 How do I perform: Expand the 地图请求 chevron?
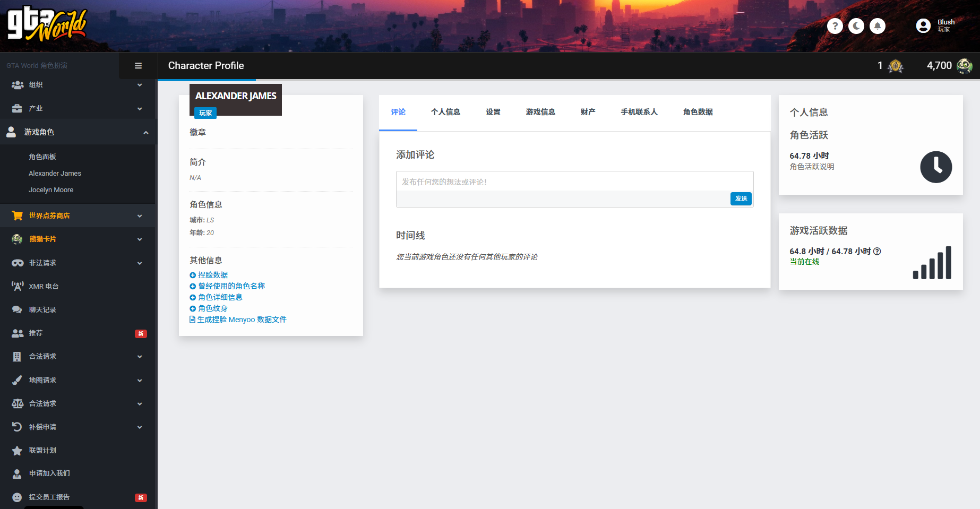[140, 381]
